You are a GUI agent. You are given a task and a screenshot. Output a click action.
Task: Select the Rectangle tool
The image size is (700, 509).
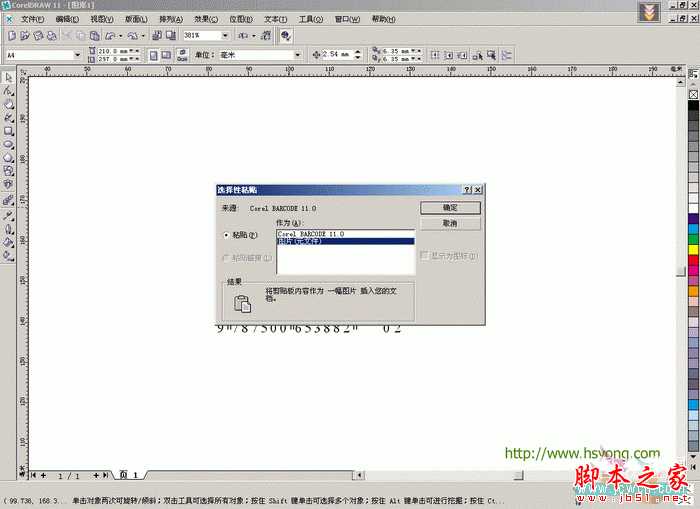point(8,131)
